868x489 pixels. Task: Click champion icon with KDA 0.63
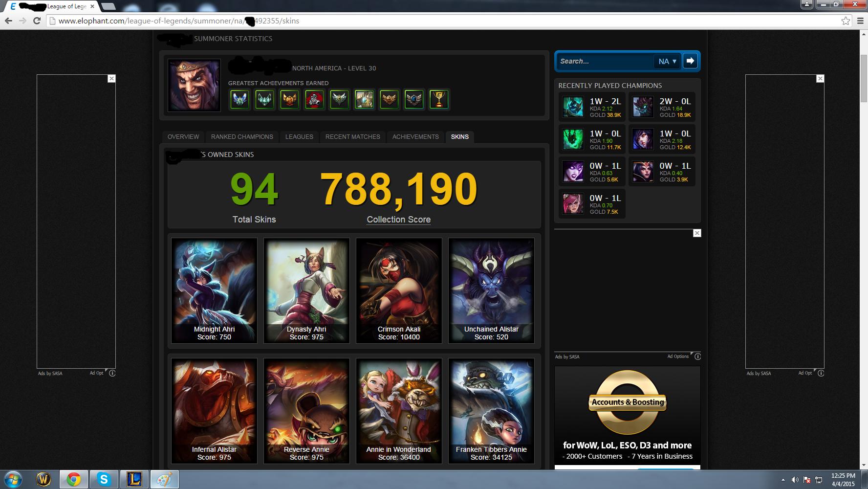[573, 172]
